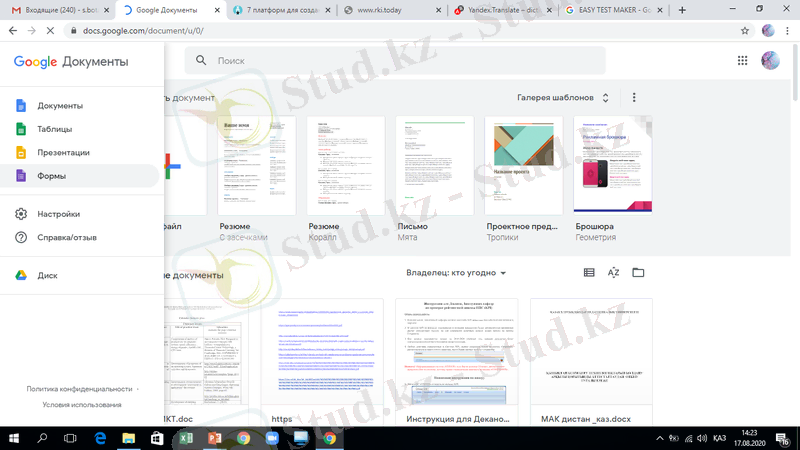
Task: Click the Справка question mark icon
Action: [21, 237]
